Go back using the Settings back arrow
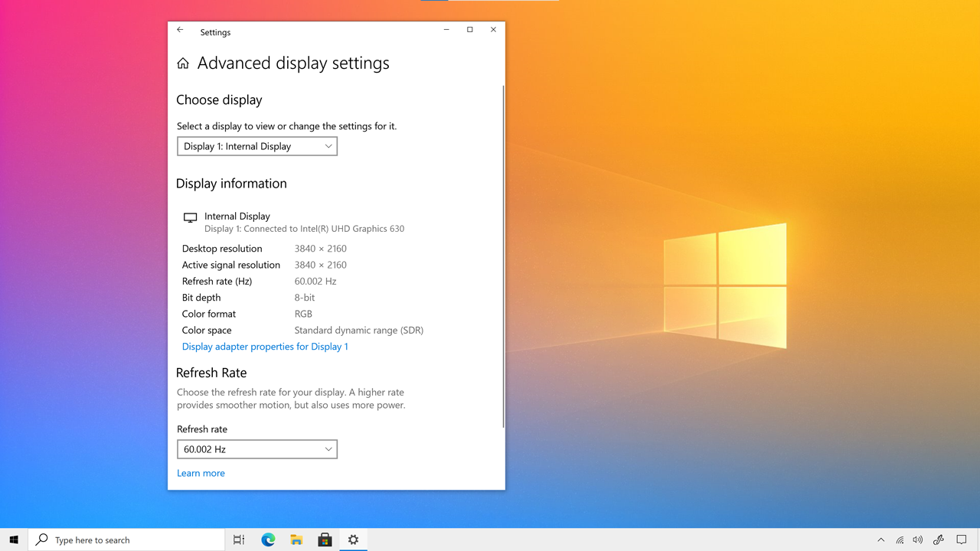The height and width of the screenshot is (551, 980). [180, 30]
